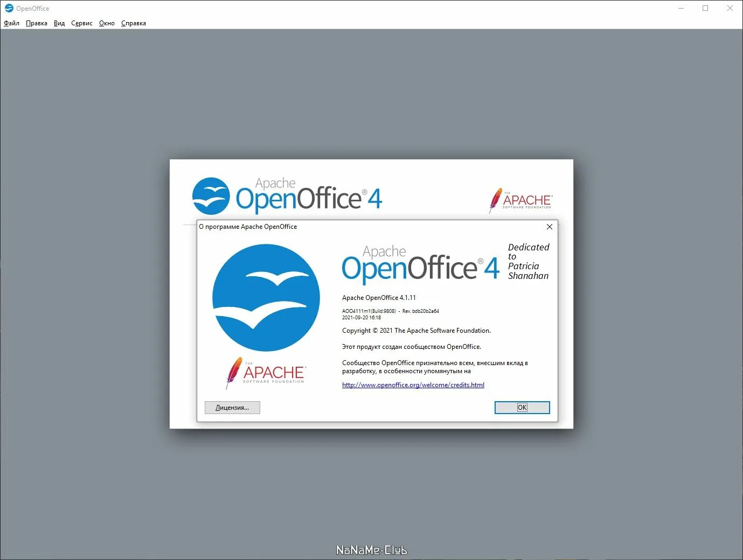This screenshot has height=560, width=743.
Task: Click the dialog title О программе Apache OpenOffice
Action: pos(248,227)
